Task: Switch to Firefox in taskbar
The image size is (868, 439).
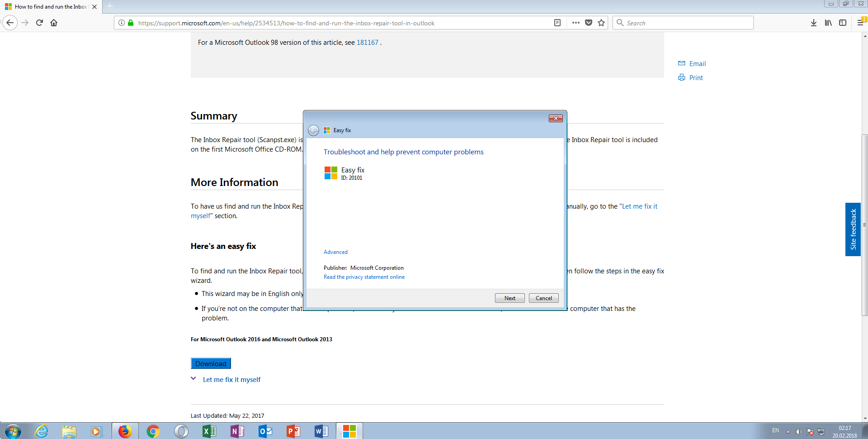Action: click(125, 431)
